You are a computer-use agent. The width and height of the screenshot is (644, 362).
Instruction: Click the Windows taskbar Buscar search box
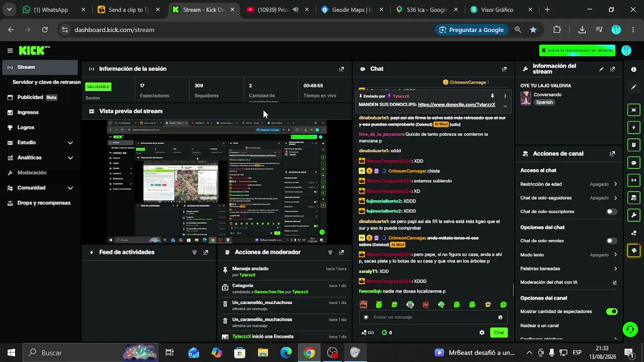pos(91,353)
